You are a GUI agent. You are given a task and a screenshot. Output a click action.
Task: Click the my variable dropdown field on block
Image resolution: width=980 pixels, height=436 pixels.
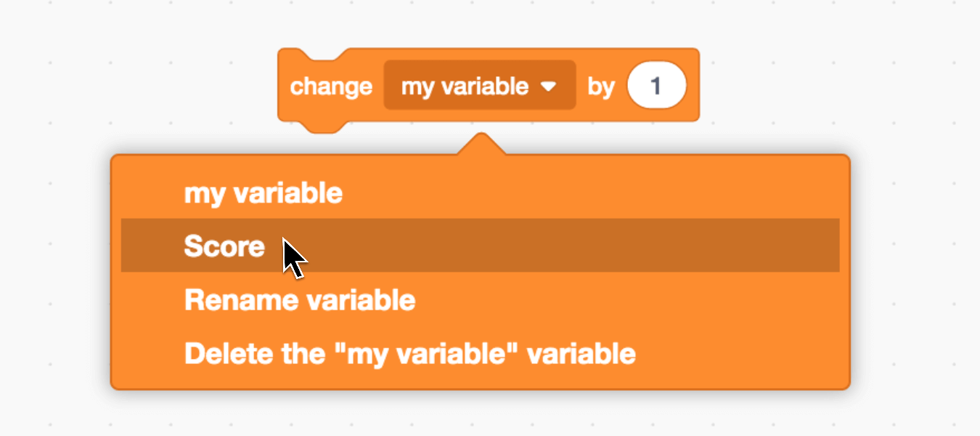(x=465, y=86)
